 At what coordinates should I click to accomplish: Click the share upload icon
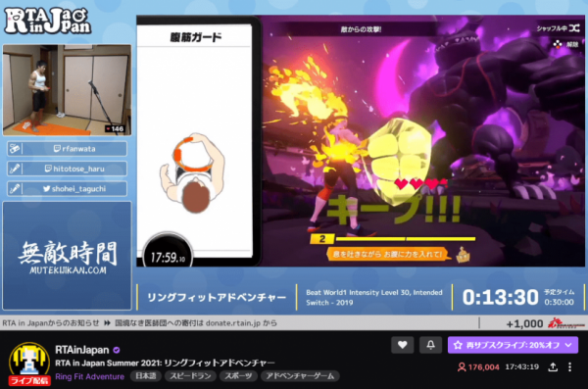(553, 366)
